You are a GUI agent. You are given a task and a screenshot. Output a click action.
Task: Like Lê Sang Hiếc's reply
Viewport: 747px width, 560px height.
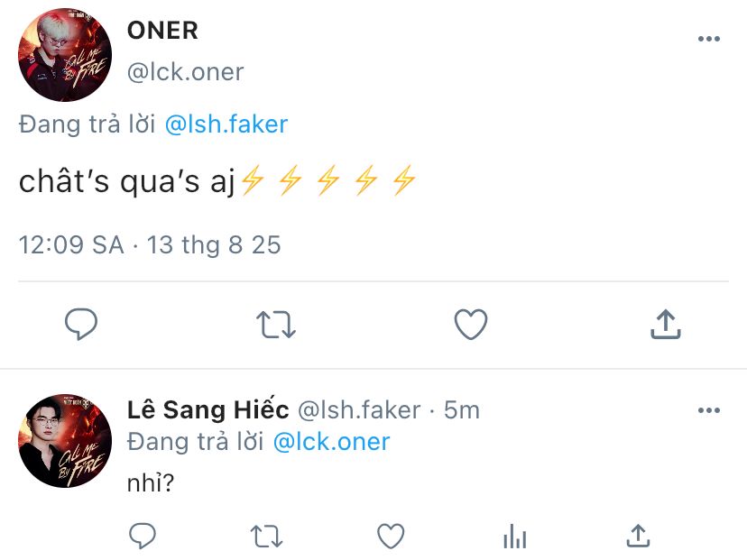click(x=390, y=537)
